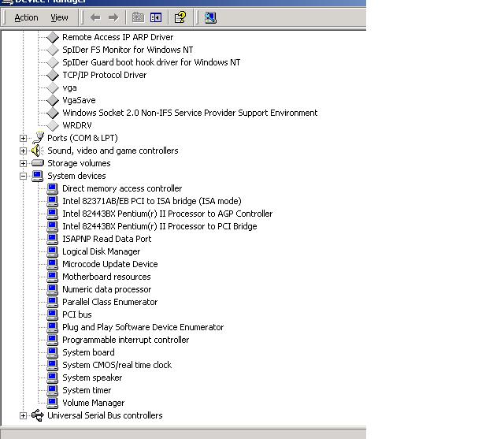504x439 pixels.
Task: Select System board device
Action: 88,352
